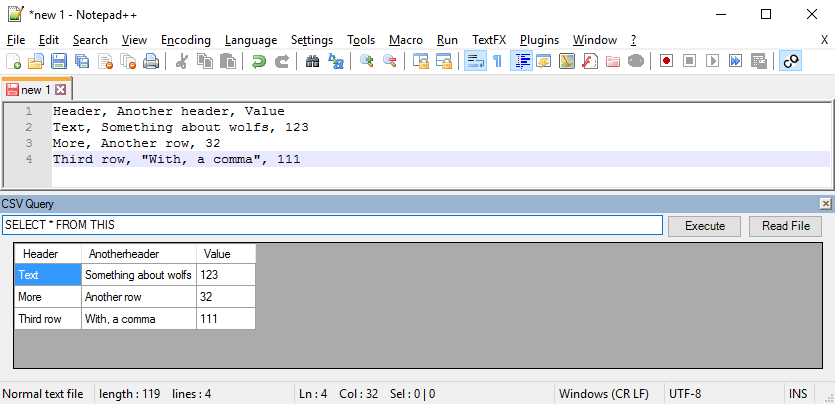Screen dimensions: 835x404
Task: Click the Stop Recording macro icon
Action: pyautogui.click(x=689, y=61)
